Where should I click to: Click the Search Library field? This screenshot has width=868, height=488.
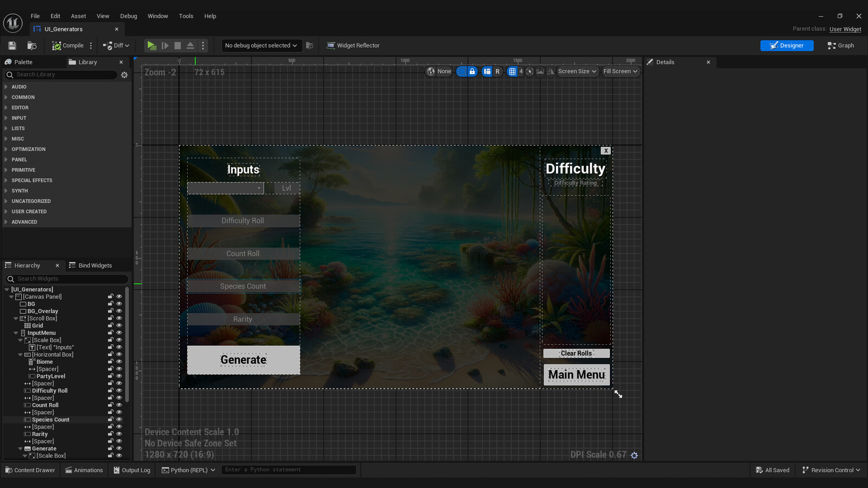coord(61,75)
